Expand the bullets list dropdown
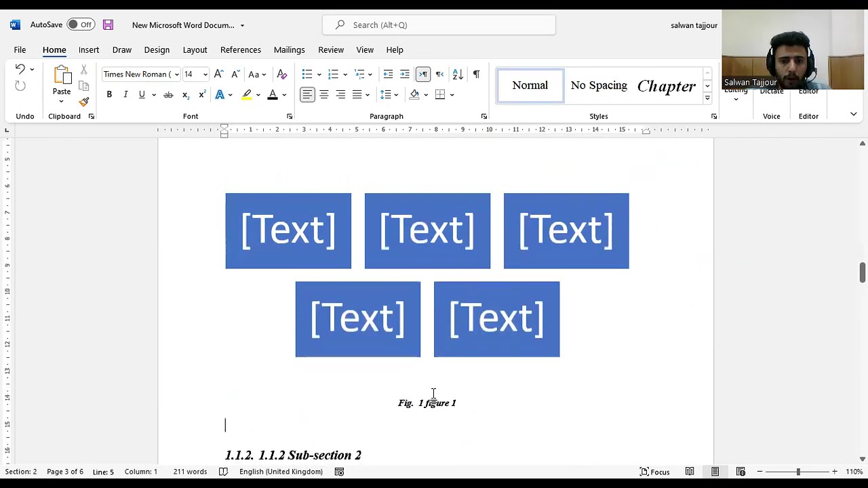 click(x=319, y=75)
